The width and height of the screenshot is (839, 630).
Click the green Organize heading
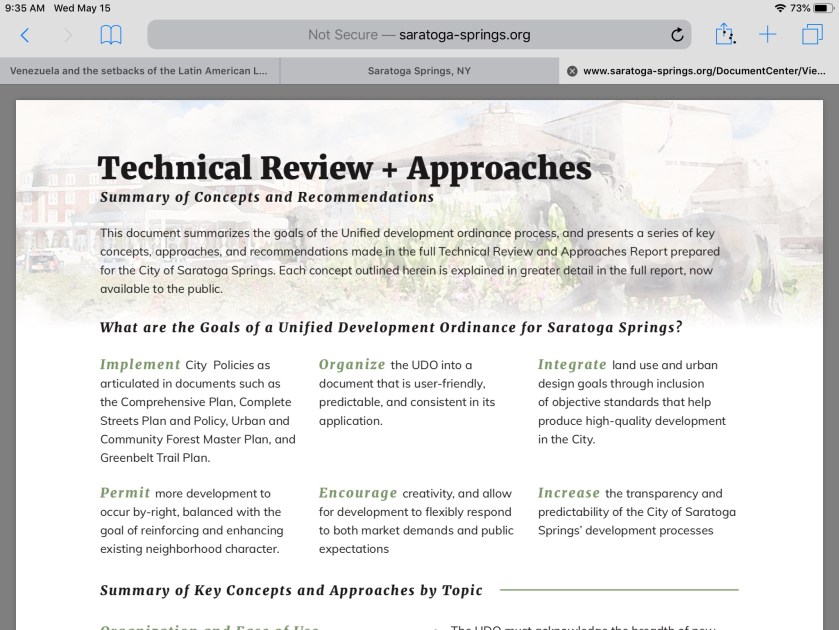352,365
